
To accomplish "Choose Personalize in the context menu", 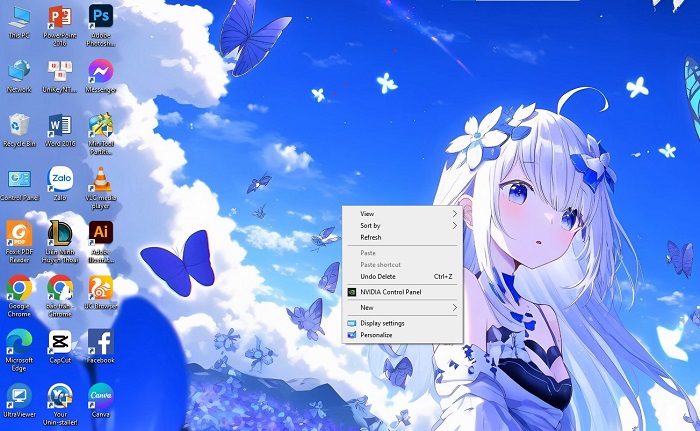I will pyautogui.click(x=403, y=335).
